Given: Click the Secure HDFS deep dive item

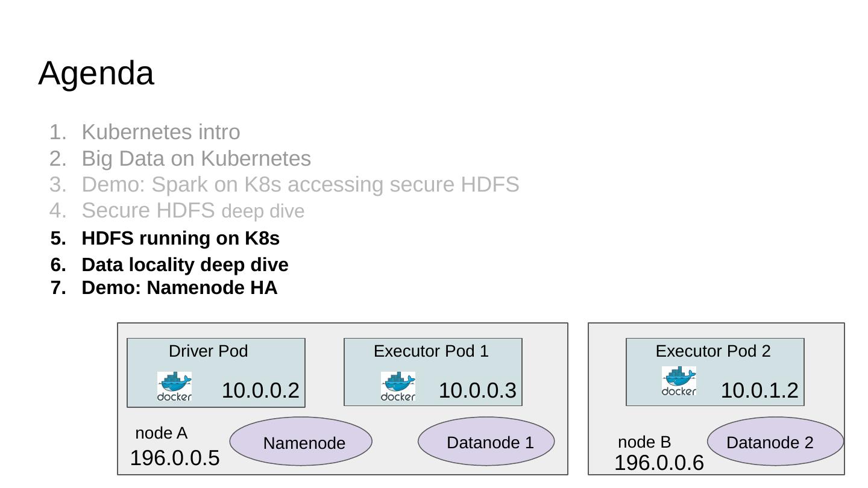Looking at the screenshot, I should click(x=193, y=211).
